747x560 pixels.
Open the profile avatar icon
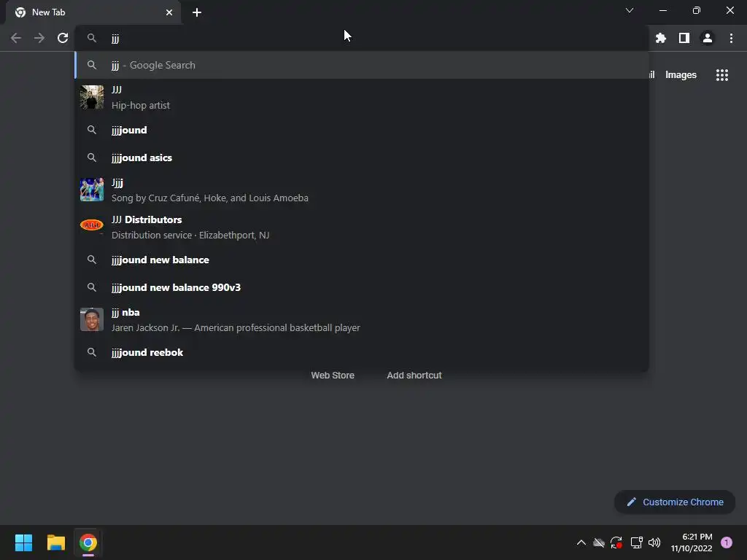point(708,38)
